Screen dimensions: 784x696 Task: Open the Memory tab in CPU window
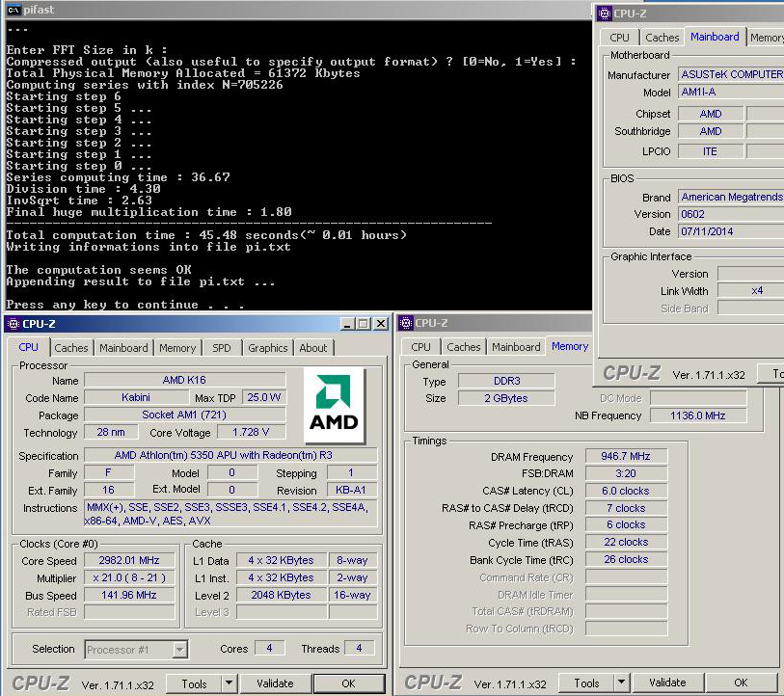click(177, 347)
